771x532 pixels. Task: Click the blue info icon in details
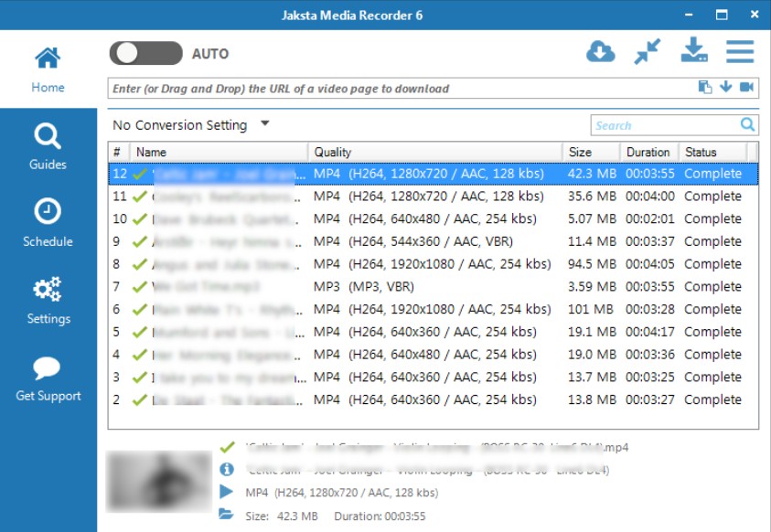pos(227,470)
